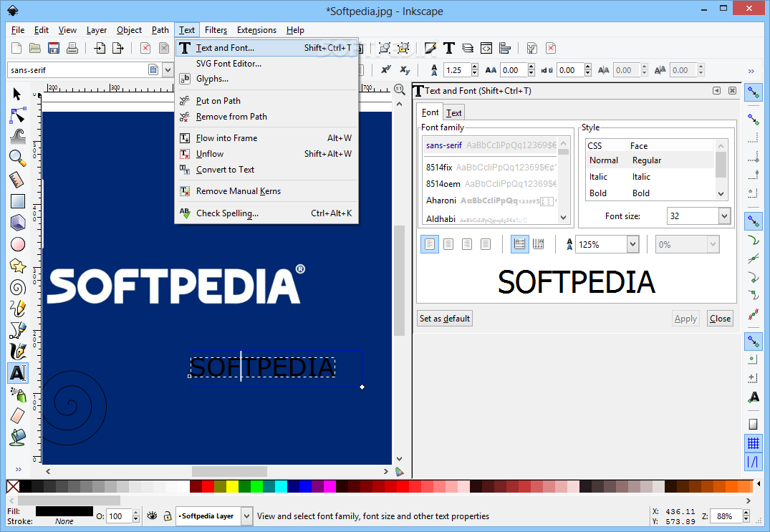770x532 pixels.
Task: Choose Put on Path menu entry
Action: pyautogui.click(x=266, y=101)
